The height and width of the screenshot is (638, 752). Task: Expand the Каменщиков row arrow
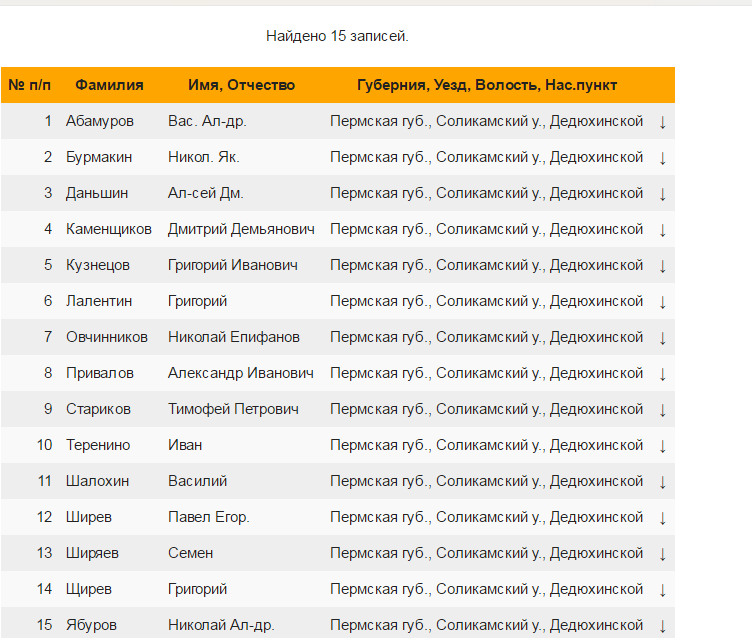click(x=662, y=230)
